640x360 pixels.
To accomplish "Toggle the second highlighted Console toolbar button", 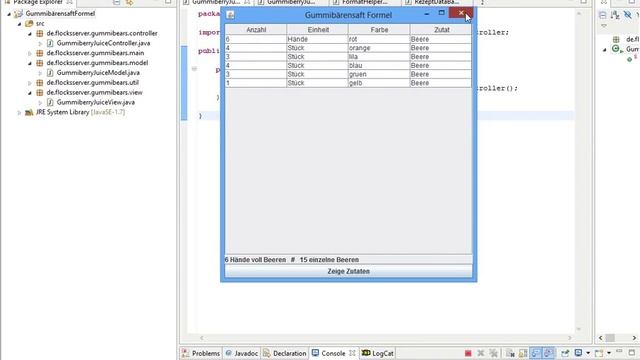I will click(549, 353).
